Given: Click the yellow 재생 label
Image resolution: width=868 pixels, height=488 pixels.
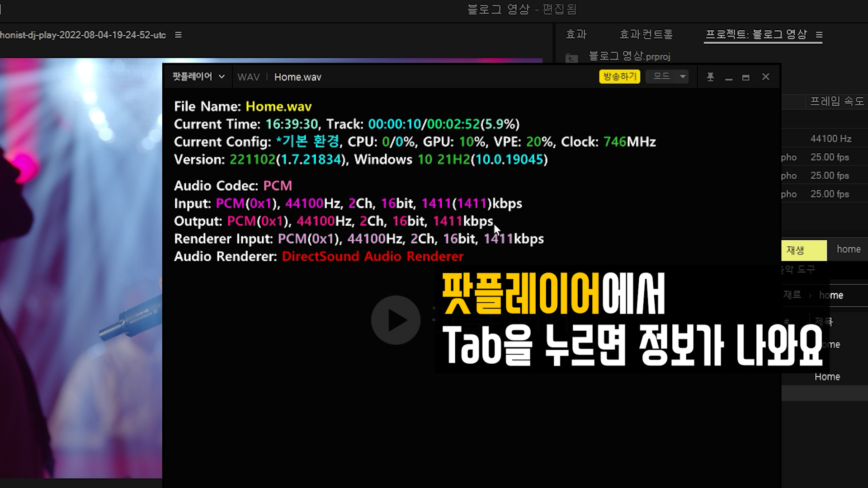Looking at the screenshot, I should click(803, 250).
